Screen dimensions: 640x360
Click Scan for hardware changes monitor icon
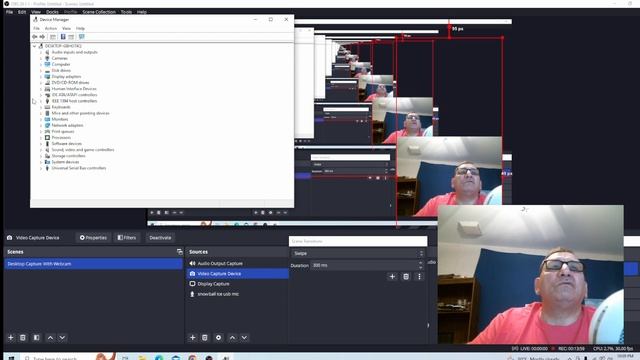[82, 37]
